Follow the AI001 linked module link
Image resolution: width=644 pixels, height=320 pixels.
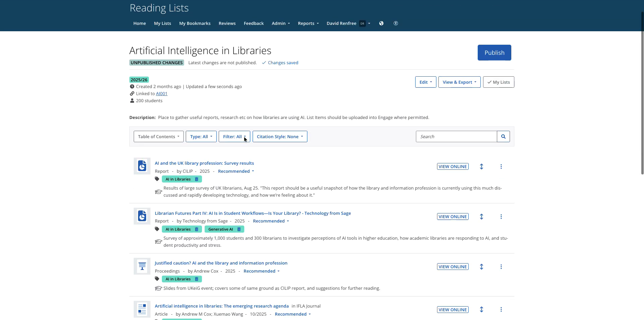click(x=162, y=94)
